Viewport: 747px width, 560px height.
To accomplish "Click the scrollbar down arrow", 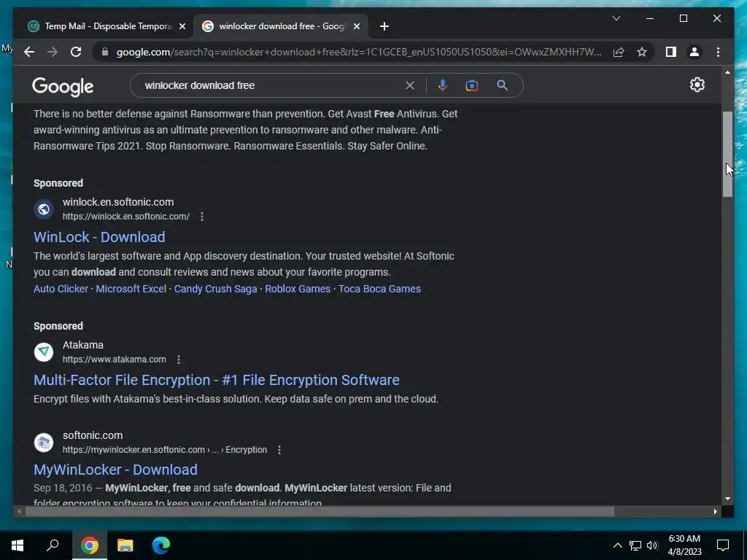I will [727, 499].
